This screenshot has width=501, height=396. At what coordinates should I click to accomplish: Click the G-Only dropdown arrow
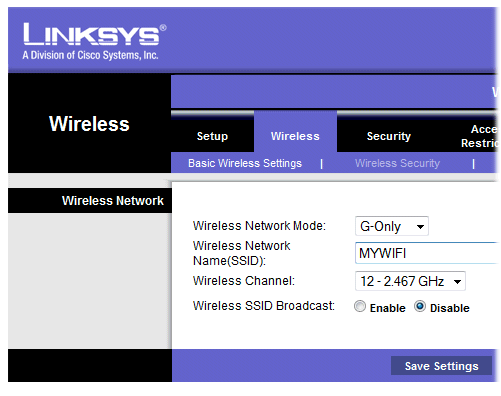coord(420,227)
